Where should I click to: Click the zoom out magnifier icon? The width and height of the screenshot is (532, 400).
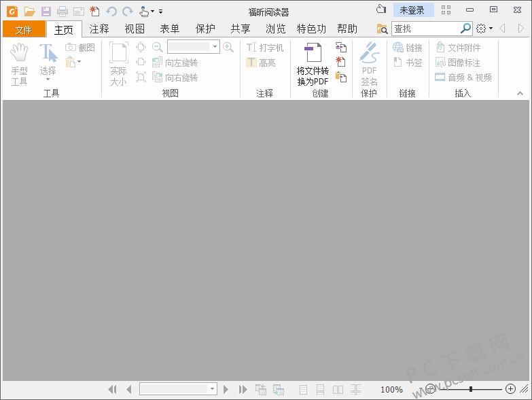157,47
